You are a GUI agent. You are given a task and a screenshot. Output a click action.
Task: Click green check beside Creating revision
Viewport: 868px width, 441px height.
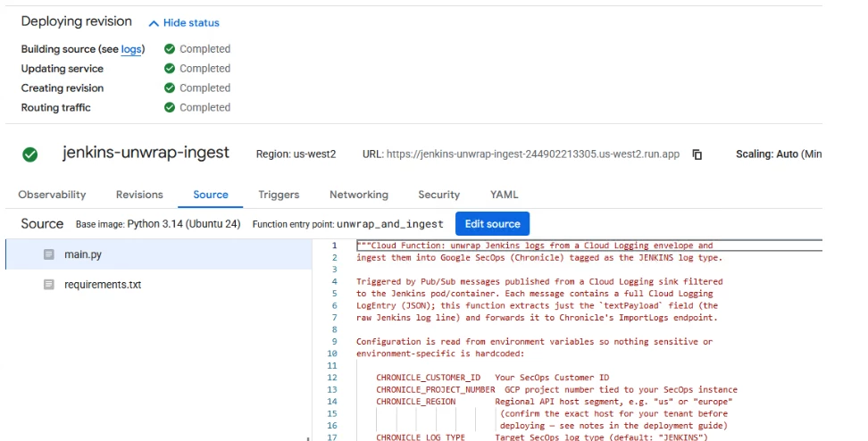point(170,88)
